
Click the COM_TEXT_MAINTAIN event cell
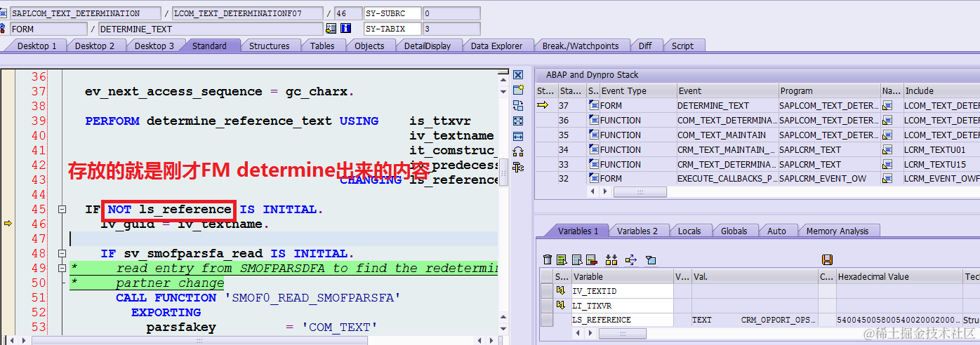click(x=727, y=135)
